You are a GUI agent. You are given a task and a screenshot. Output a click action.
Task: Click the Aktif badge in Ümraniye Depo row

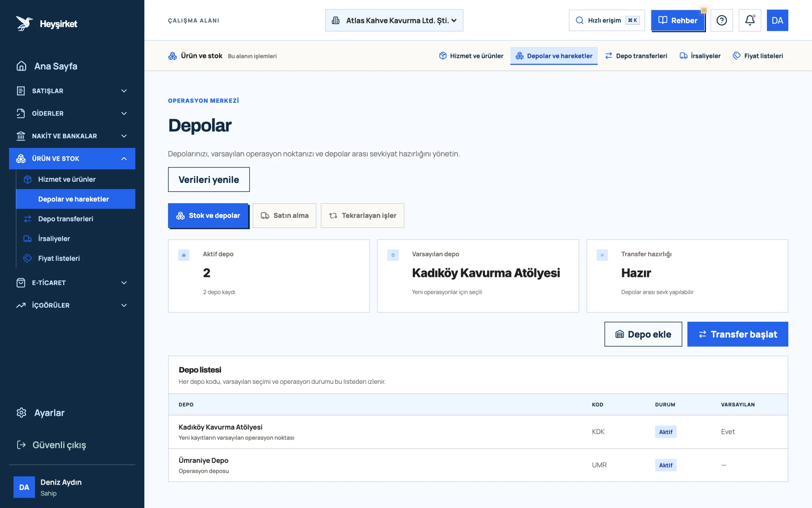tap(665, 465)
